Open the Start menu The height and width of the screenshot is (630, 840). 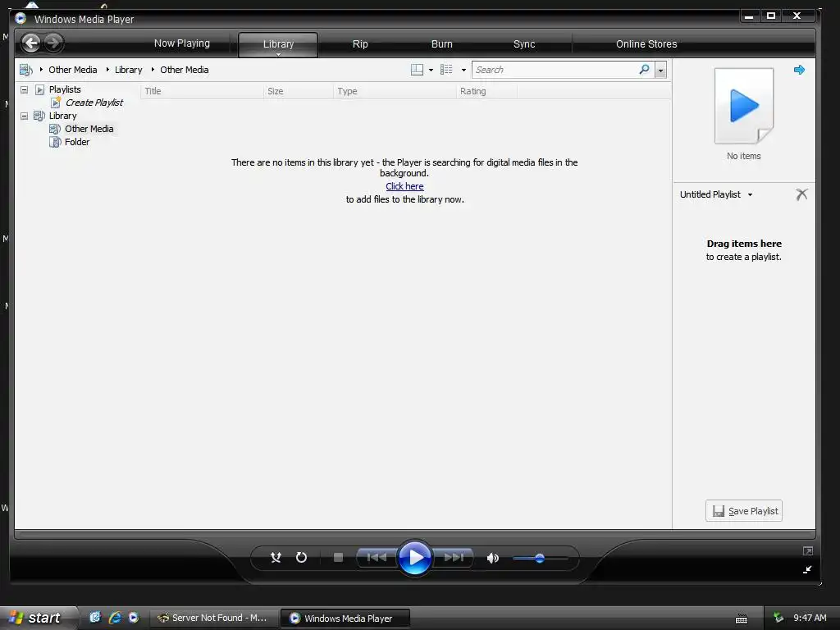coord(39,618)
